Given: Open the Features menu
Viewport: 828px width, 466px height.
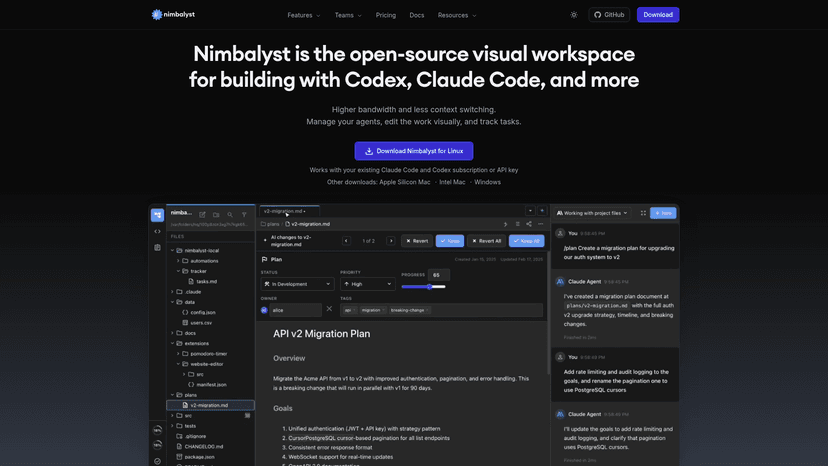Looking at the screenshot, I should click(304, 15).
